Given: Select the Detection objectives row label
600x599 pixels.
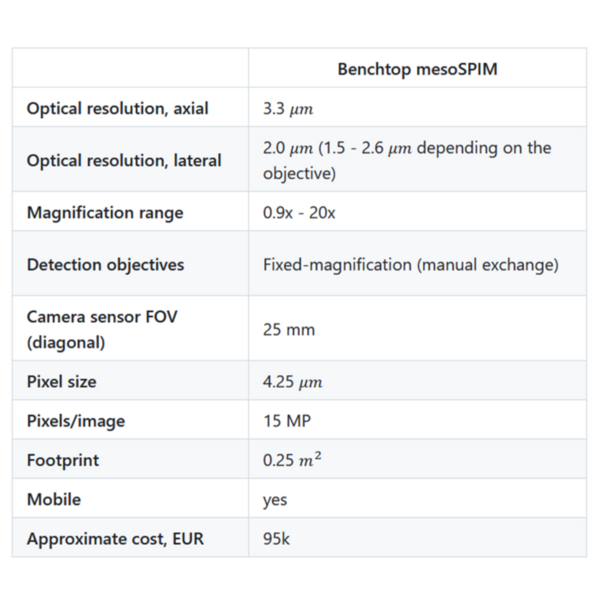Looking at the screenshot, I should (106, 264).
